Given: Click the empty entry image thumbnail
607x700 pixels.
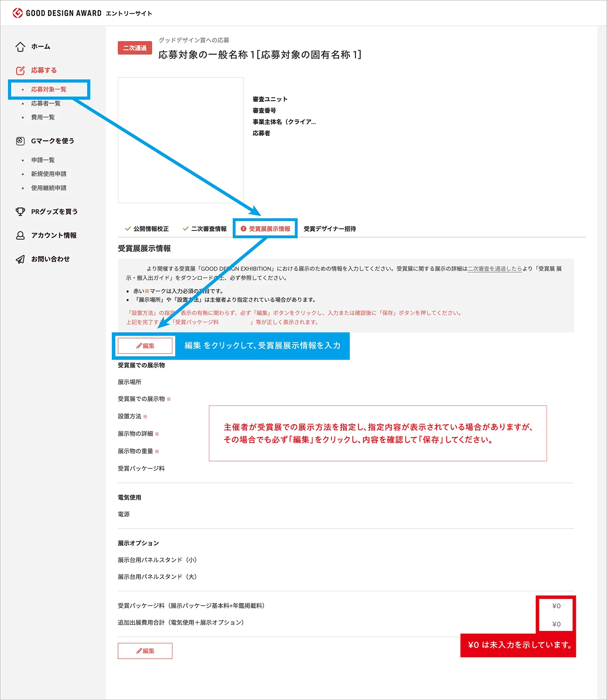Looking at the screenshot, I should click(x=181, y=140).
